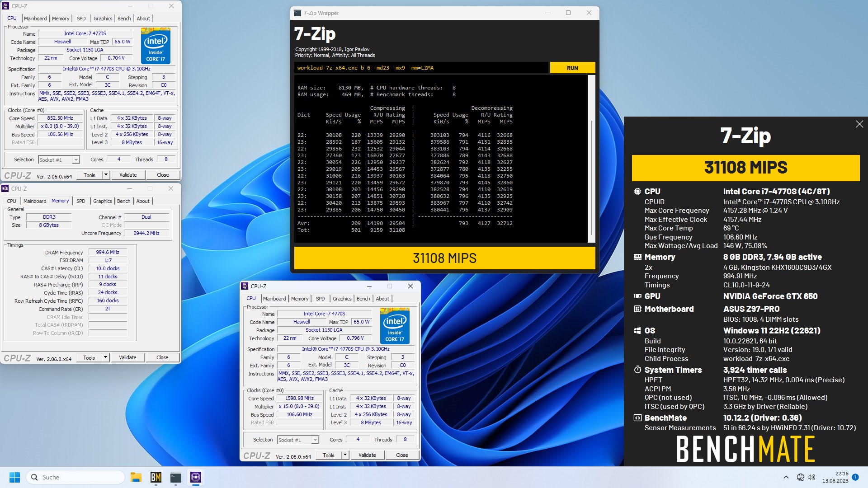Click the CPU-Z icon in the bottom window title bar

click(245, 286)
